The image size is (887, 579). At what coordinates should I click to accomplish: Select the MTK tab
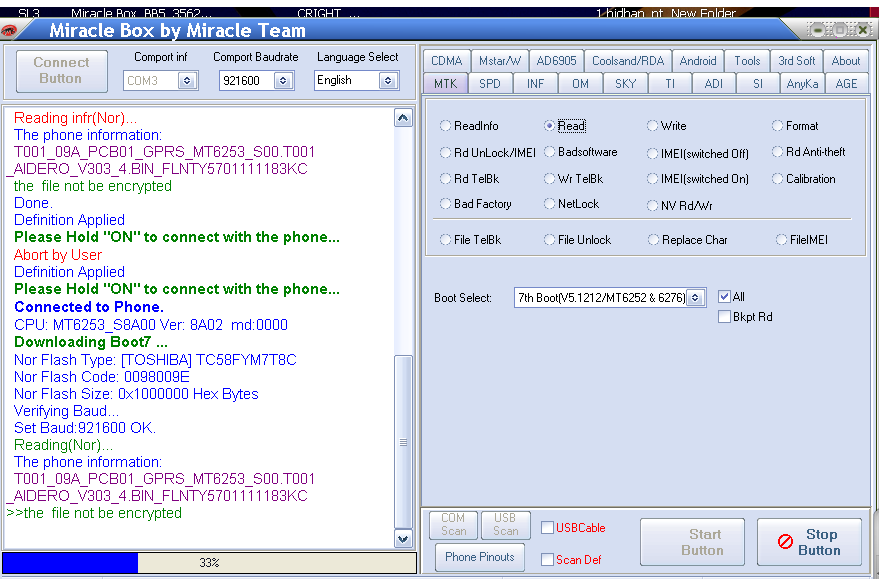pos(445,84)
